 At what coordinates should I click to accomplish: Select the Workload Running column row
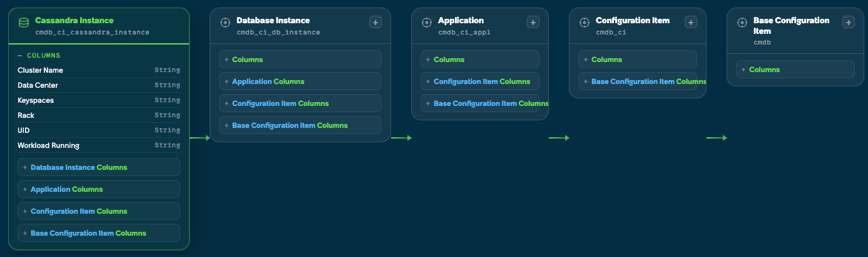[99, 145]
